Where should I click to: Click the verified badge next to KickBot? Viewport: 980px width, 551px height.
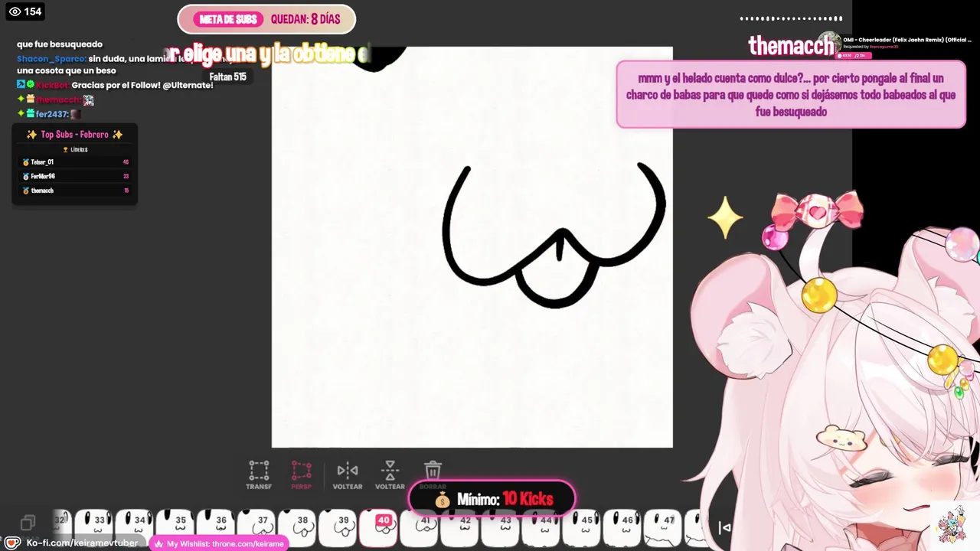pos(31,85)
